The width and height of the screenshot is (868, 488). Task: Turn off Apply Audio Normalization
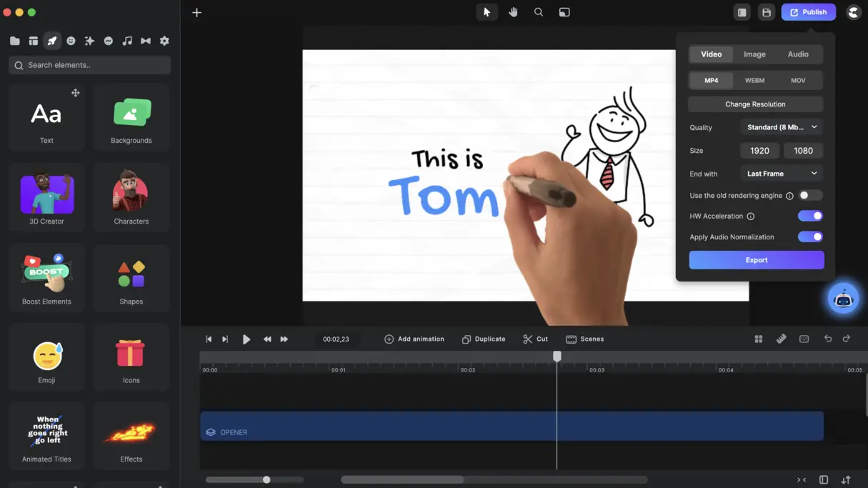[809, 236]
